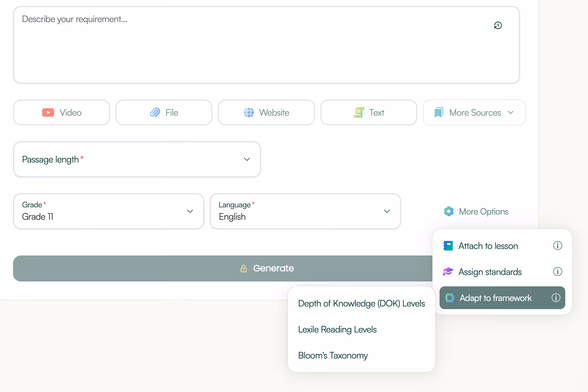
Task: Click the Assign standards graduation cap icon
Action: 448,272
